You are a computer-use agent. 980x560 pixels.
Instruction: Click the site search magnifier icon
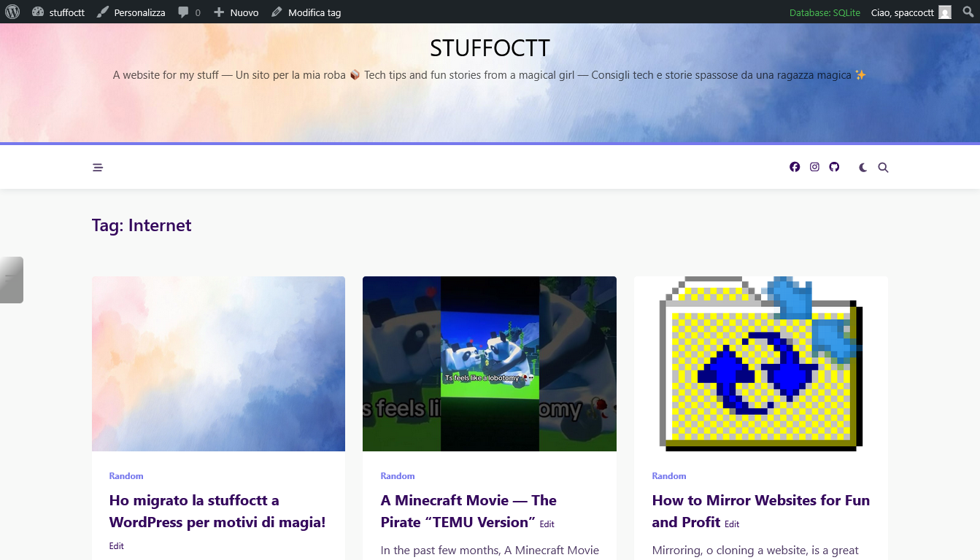pos(883,168)
